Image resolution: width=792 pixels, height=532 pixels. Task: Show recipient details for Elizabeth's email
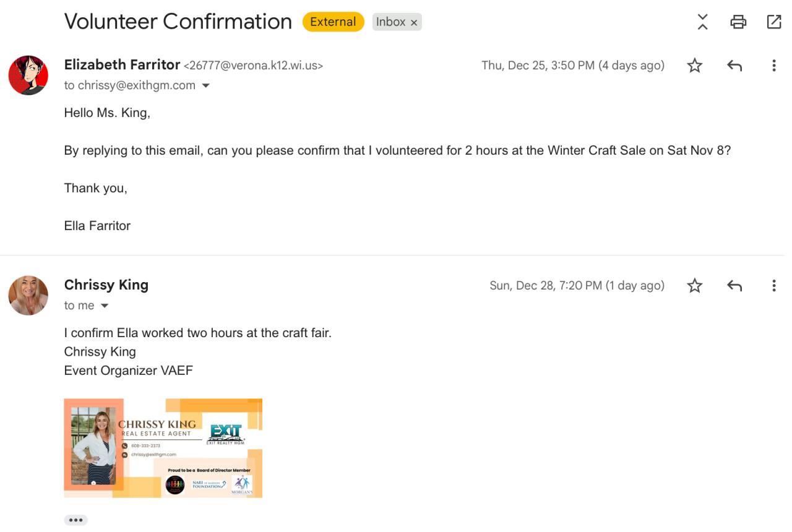point(206,85)
